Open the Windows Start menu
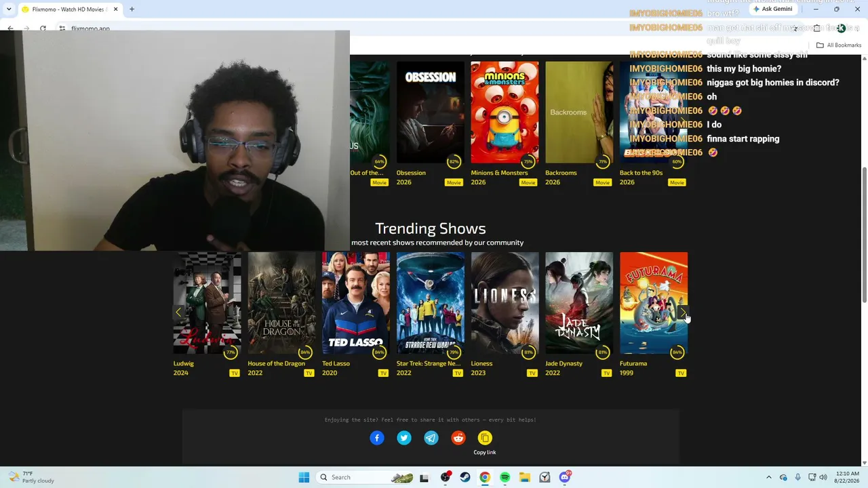Image resolution: width=868 pixels, height=488 pixels. 304,477
